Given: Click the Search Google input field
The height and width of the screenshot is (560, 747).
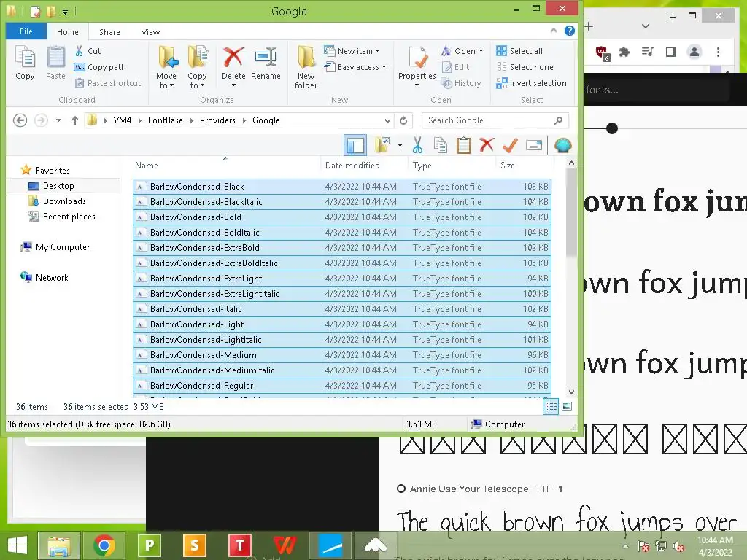Looking at the screenshot, I should [x=495, y=120].
